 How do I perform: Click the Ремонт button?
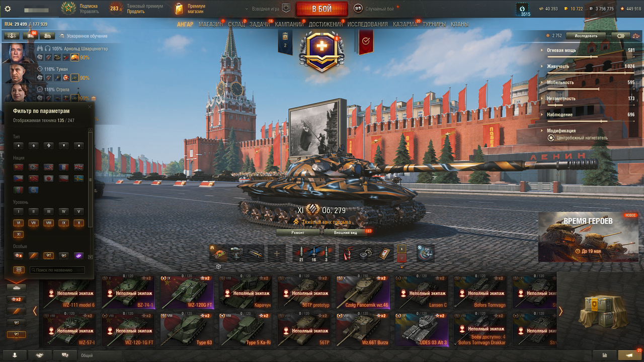click(298, 232)
